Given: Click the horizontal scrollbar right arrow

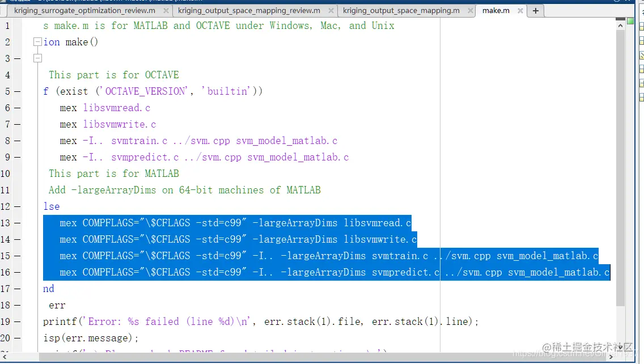Looking at the screenshot, I should point(611,357).
